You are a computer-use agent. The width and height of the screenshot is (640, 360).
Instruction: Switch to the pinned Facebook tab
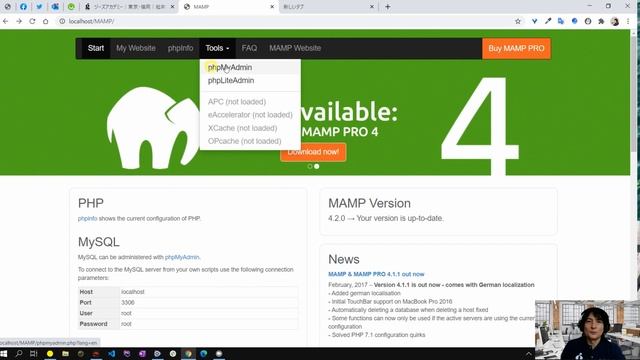pyautogui.click(x=23, y=7)
